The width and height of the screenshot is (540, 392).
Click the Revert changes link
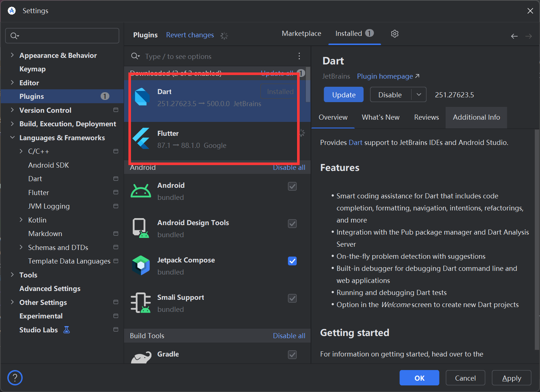[190, 35]
